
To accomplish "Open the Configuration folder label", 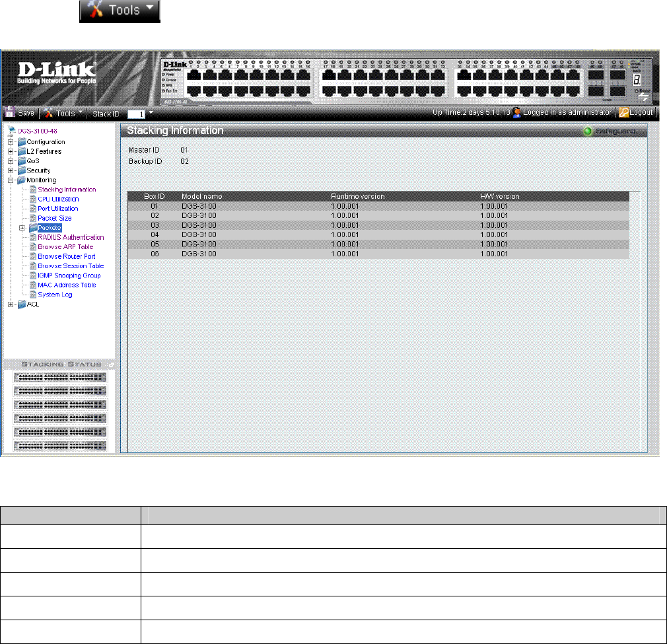I will pos(46,141).
